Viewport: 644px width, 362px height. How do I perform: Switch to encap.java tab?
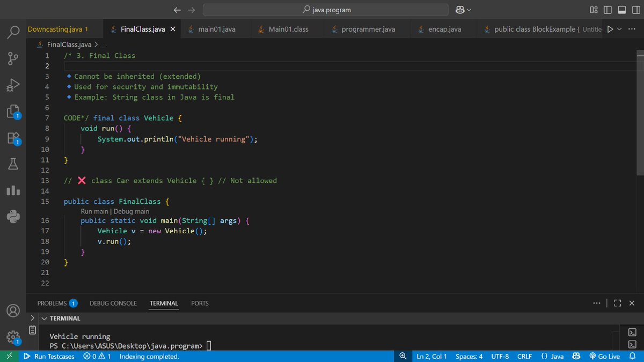tap(444, 29)
